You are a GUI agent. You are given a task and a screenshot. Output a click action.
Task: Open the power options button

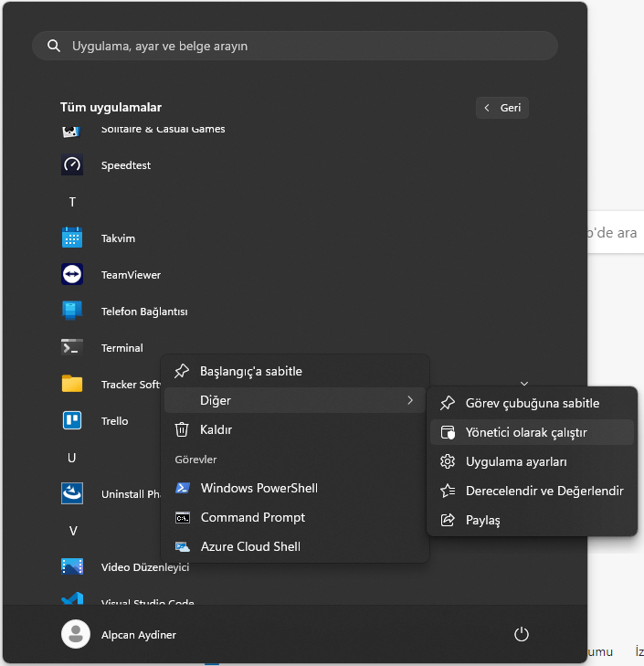522,634
